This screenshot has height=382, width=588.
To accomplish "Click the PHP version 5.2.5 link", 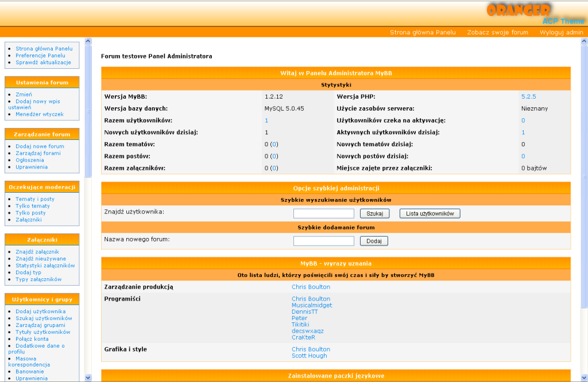I will pyautogui.click(x=528, y=96).
